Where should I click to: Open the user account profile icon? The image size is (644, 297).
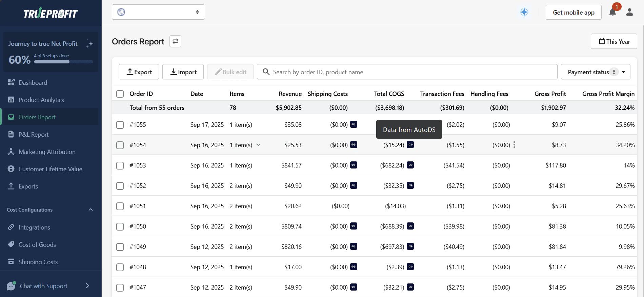pyautogui.click(x=629, y=13)
